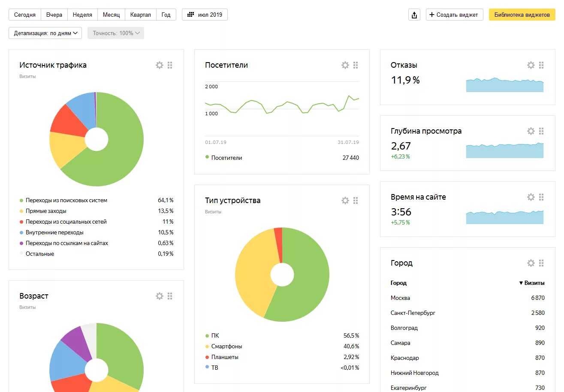Viewport: 564px width, 392px height.
Task: Click drag handle of Возраст widget
Action: click(170, 296)
